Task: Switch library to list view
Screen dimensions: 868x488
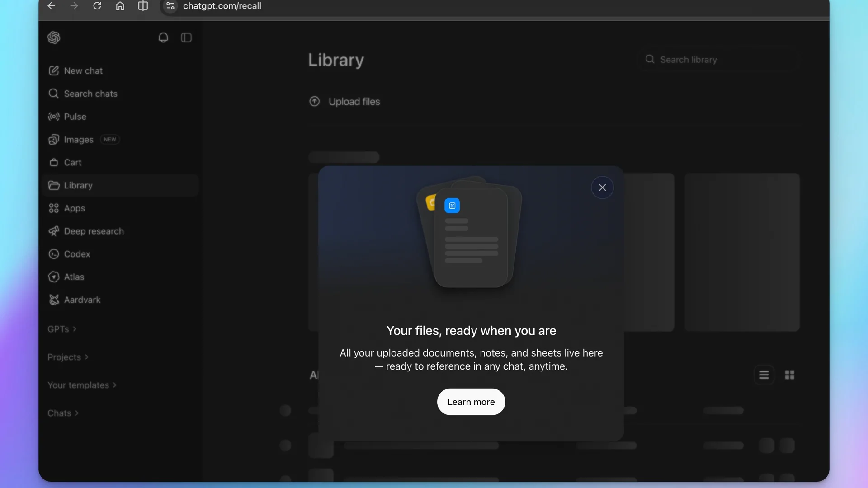Action: pos(764,375)
